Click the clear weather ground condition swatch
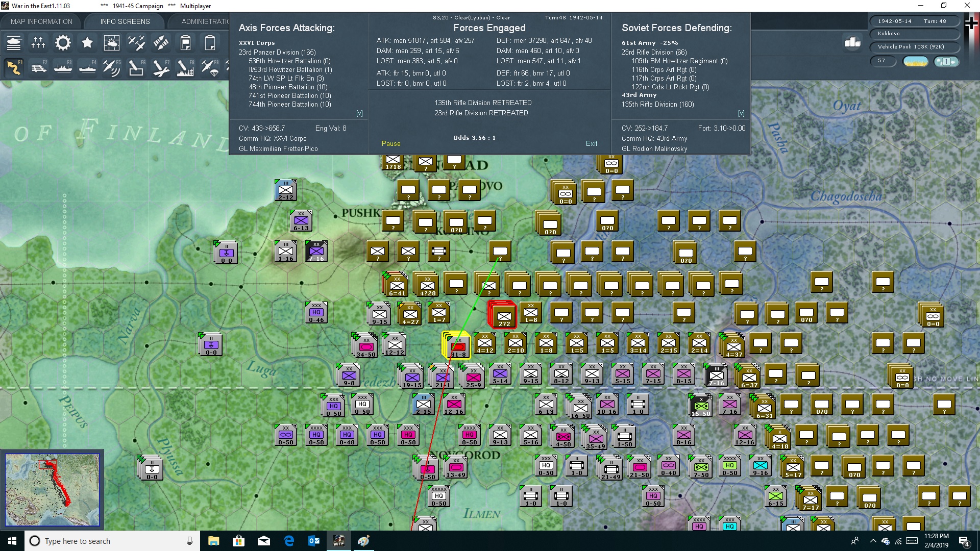 coord(915,61)
